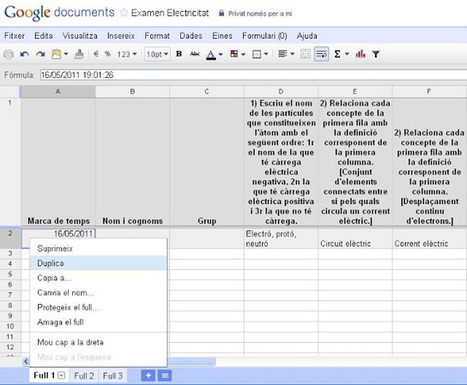
Task: Click cell containing Corrent elèctric
Action: [x=430, y=239]
